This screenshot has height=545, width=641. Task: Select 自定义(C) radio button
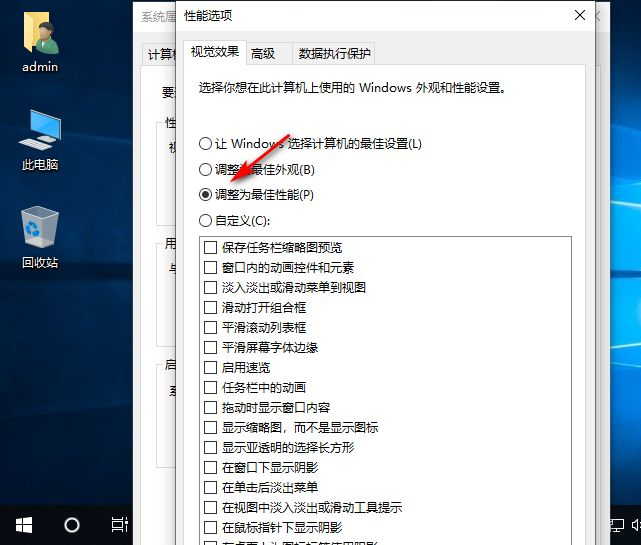point(205,221)
